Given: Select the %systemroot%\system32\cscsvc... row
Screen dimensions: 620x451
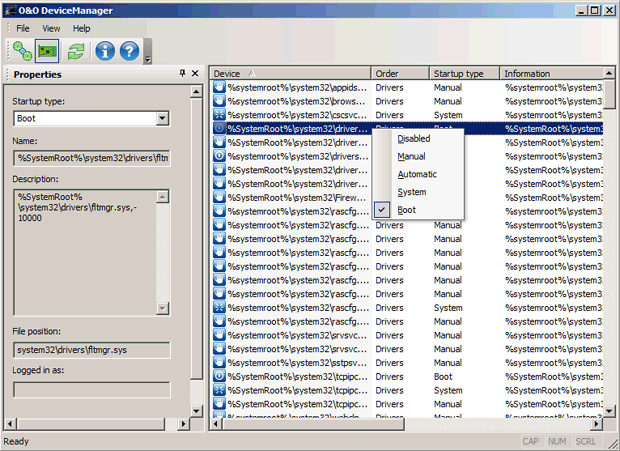Looking at the screenshot, I should tap(407, 115).
